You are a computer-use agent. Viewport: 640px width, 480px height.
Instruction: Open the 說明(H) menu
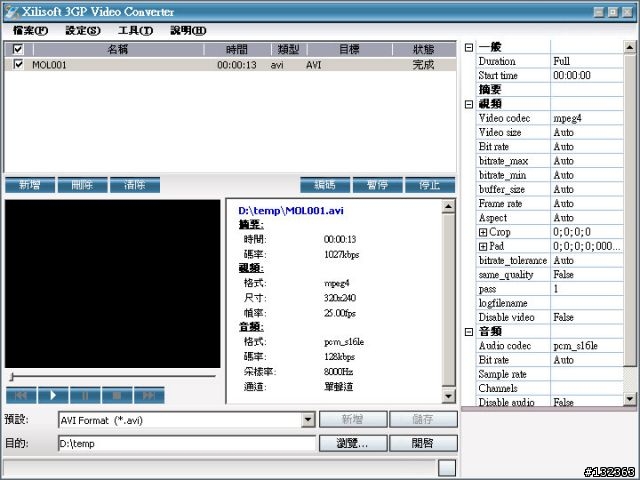(188, 31)
